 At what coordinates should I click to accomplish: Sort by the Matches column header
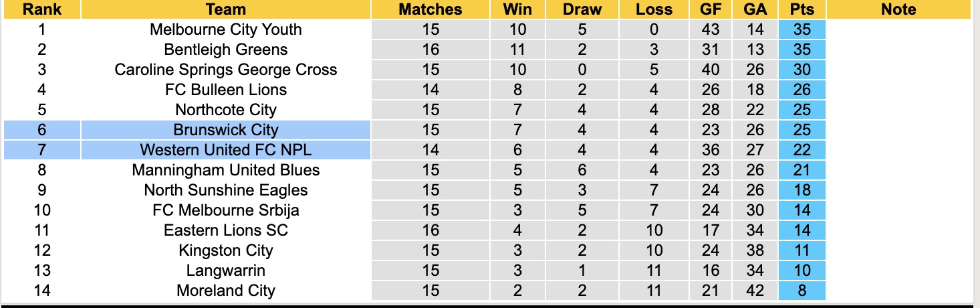click(x=431, y=9)
